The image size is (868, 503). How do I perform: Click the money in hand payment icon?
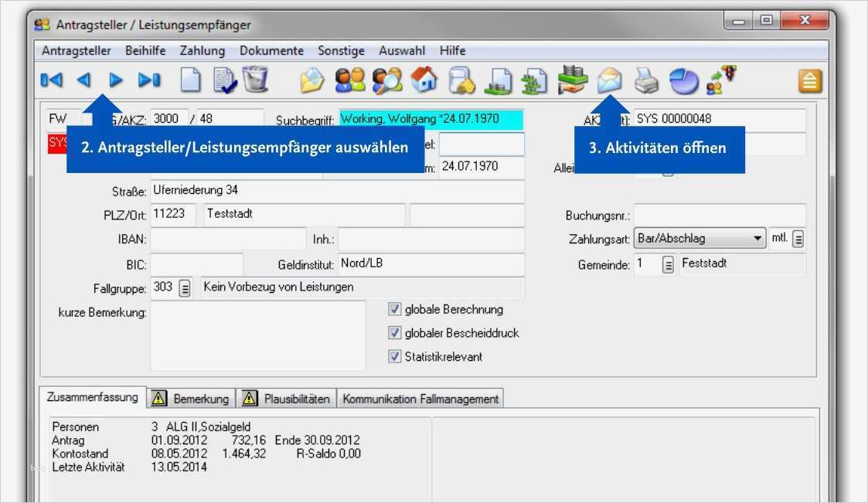[573, 80]
